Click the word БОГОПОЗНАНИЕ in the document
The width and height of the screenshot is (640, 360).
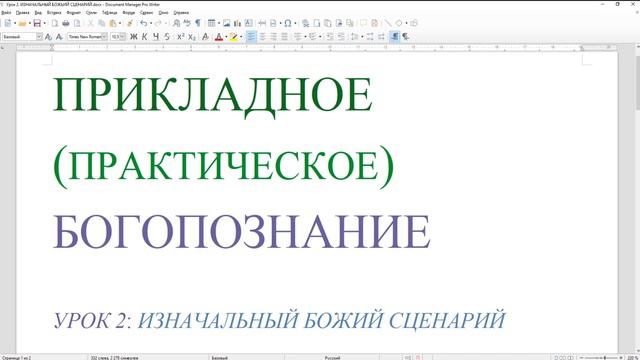(x=242, y=232)
